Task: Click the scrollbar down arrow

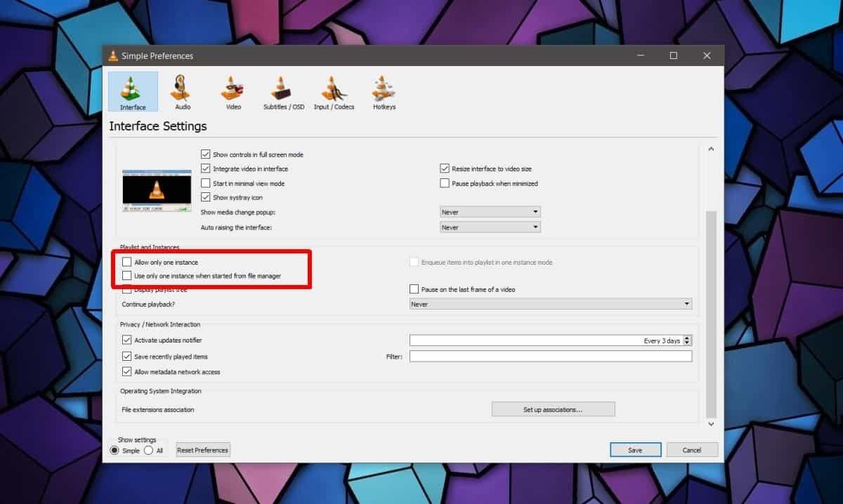Action: coord(711,424)
